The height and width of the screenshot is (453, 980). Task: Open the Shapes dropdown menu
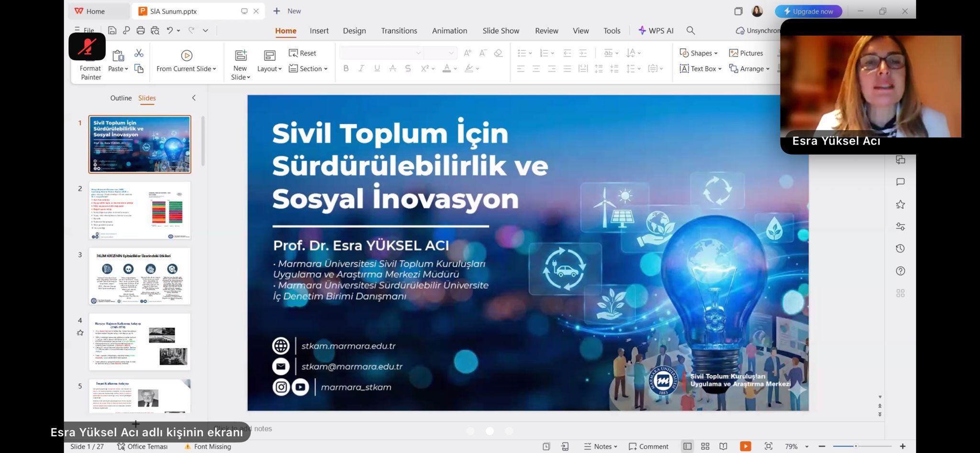click(x=699, y=53)
